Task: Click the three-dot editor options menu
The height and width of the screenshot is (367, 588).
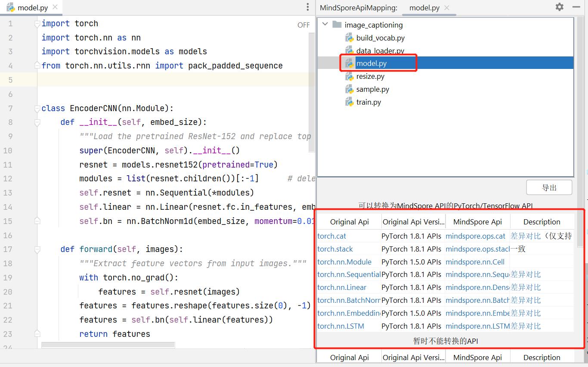Action: coord(307,7)
